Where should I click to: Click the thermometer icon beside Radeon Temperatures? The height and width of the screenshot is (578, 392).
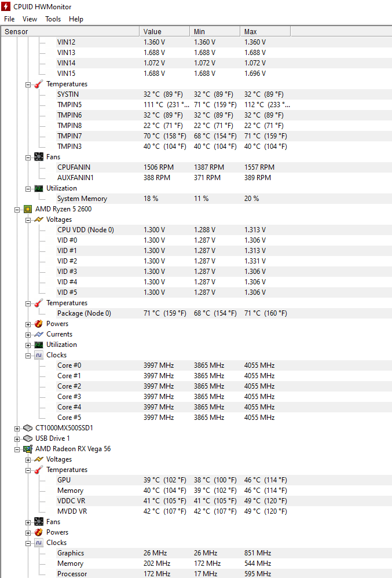39,470
